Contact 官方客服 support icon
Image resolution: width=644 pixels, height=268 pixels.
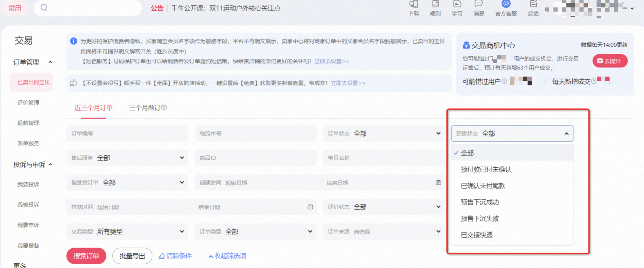(506, 8)
